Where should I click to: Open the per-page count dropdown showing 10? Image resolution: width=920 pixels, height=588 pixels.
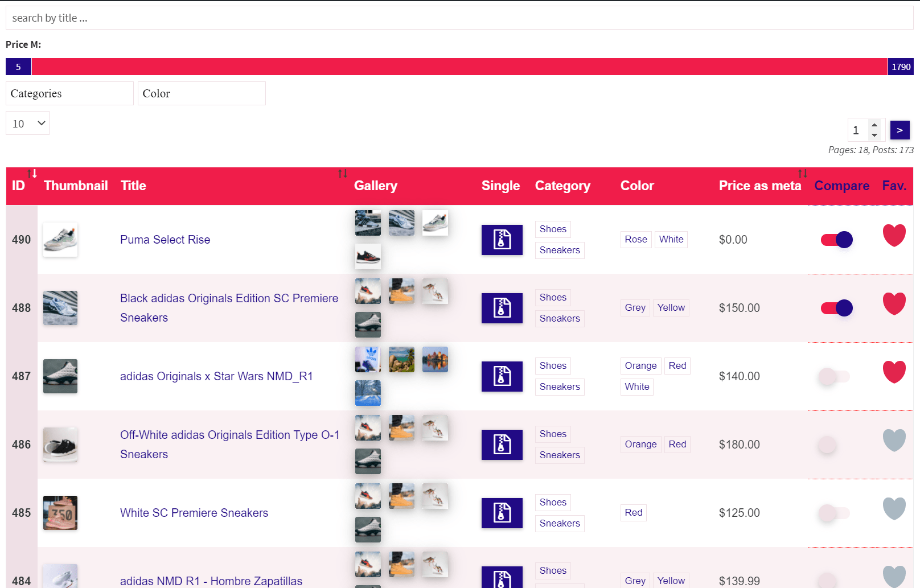27,123
